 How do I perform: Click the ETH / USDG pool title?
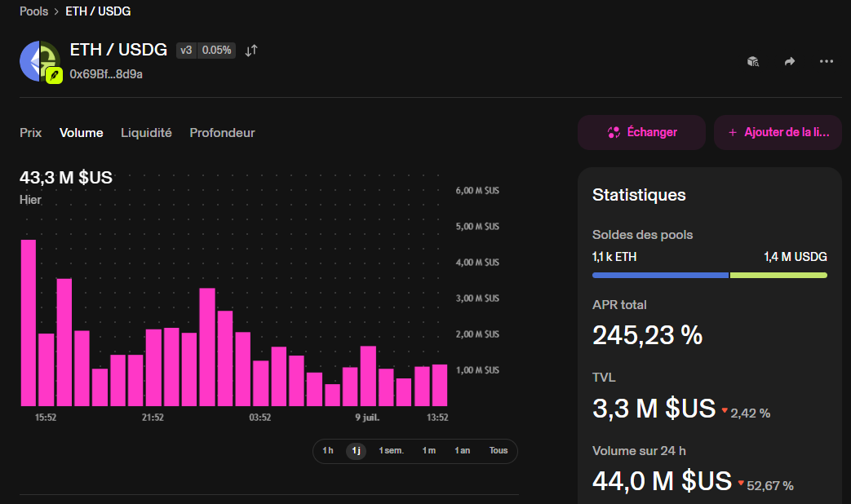point(118,50)
